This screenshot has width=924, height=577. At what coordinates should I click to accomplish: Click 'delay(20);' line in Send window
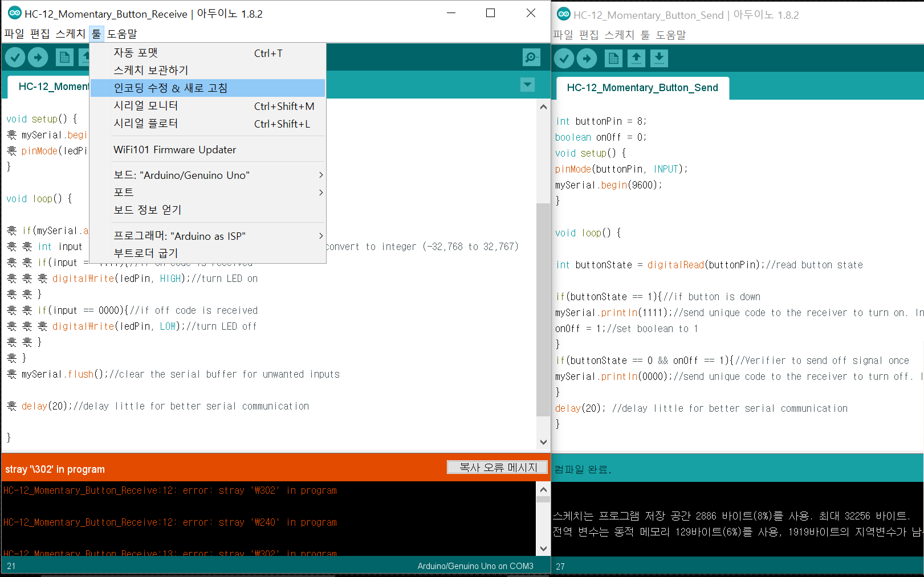(x=580, y=408)
